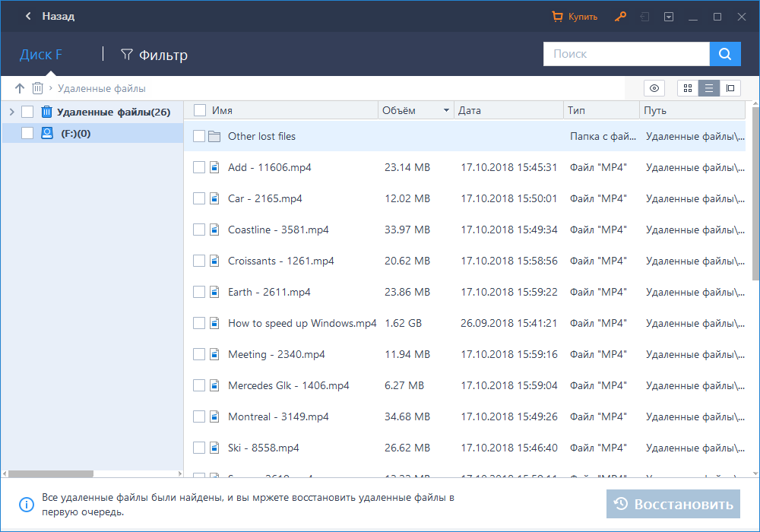Image resolution: width=760 pixels, height=532 pixels.
Task: Select the Удаленные файлы breadcrumb
Action: (102, 88)
